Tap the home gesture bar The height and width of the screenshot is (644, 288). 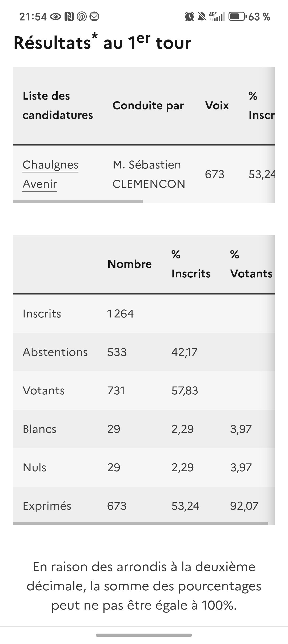[144, 635]
